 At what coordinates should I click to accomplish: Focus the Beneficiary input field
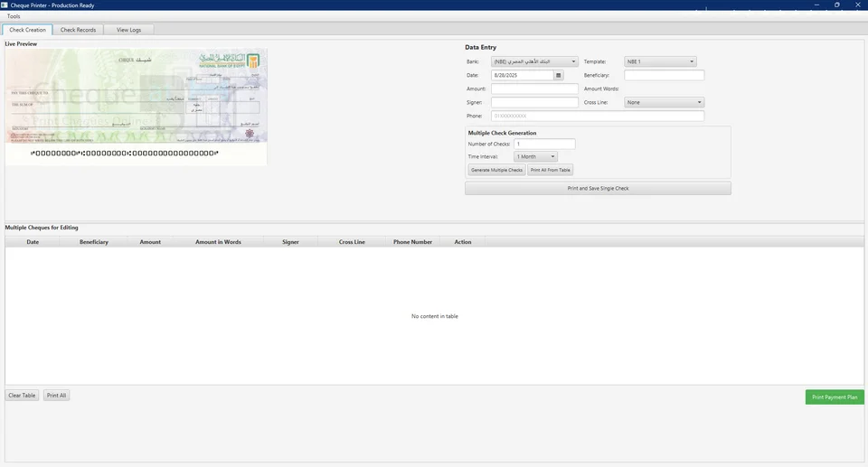pos(665,75)
